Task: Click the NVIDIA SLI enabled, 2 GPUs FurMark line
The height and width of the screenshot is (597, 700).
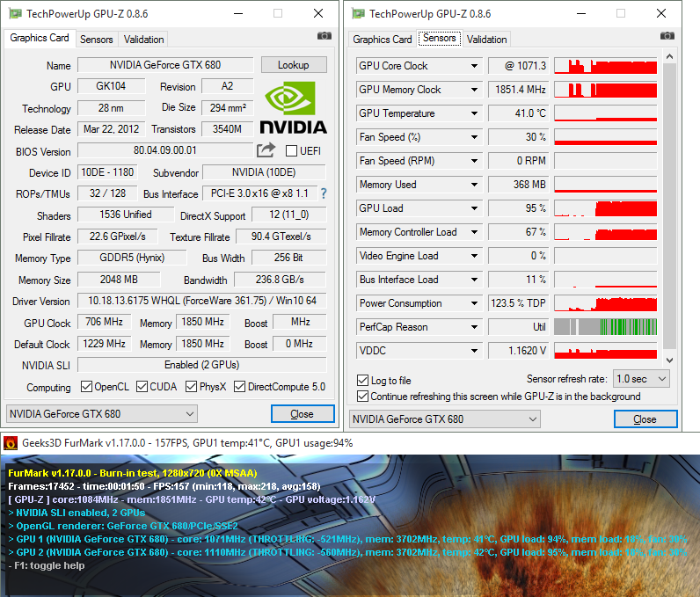Action: pyautogui.click(x=77, y=513)
